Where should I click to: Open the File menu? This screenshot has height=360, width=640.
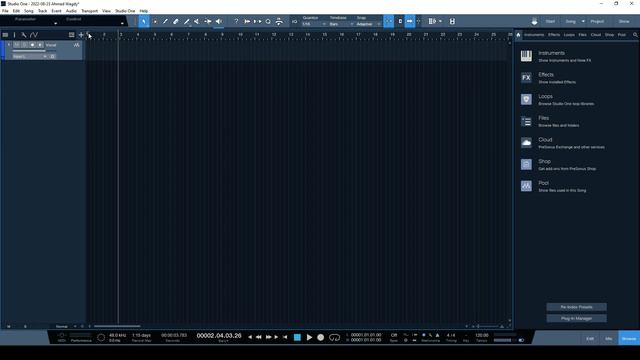(x=5, y=11)
